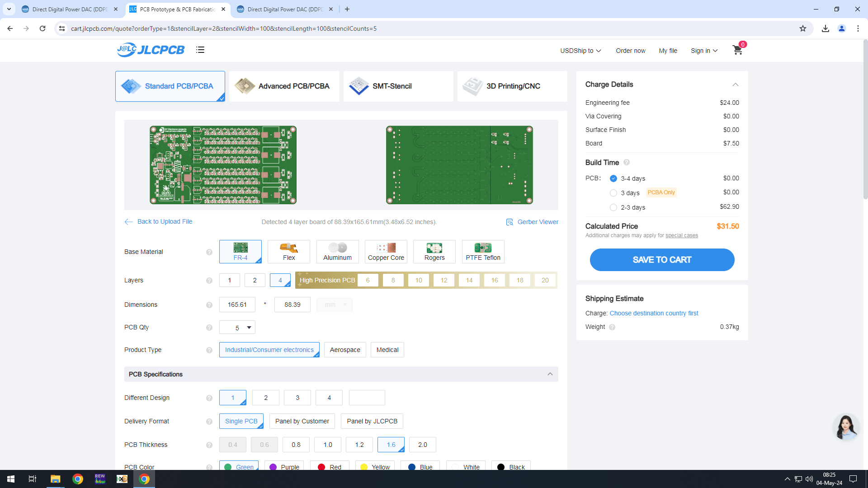Viewport: 868px width, 488px height.
Task: Click the Layers help question icon
Action: pos(209,281)
